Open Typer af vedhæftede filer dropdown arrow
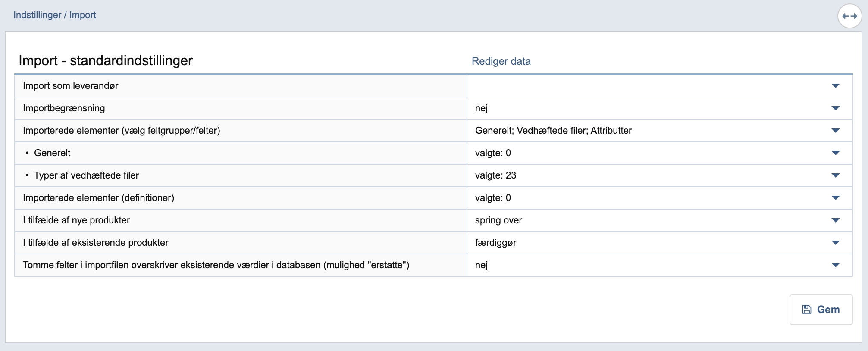Viewport: 868px width, 351px height. [x=835, y=175]
